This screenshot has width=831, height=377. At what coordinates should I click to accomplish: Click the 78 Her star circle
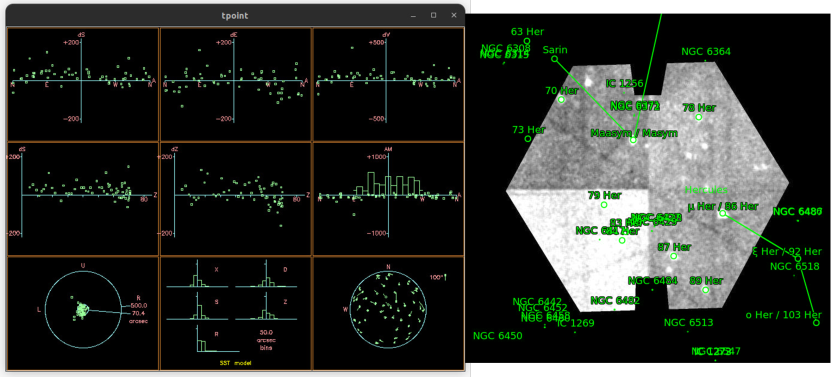(x=699, y=117)
